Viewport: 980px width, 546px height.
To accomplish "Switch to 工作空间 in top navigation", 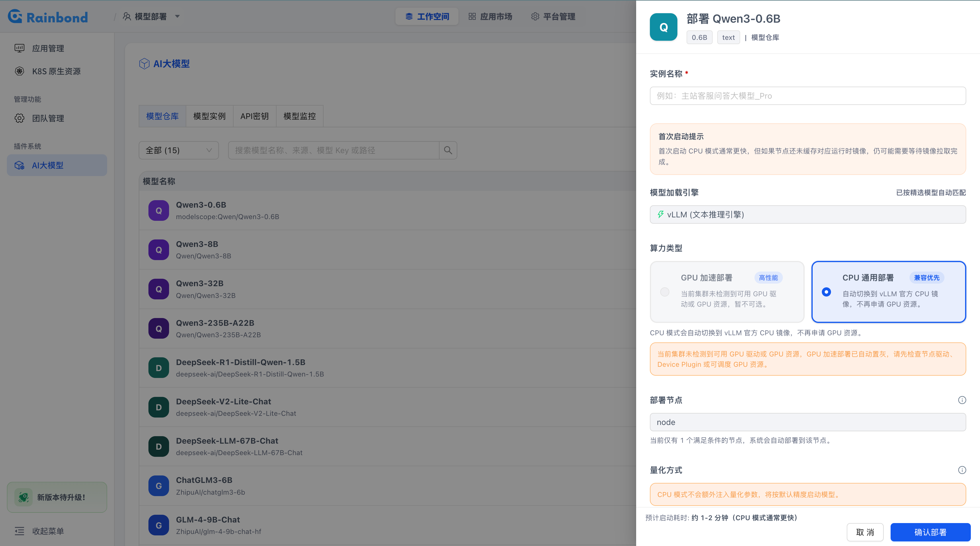I will [x=427, y=16].
